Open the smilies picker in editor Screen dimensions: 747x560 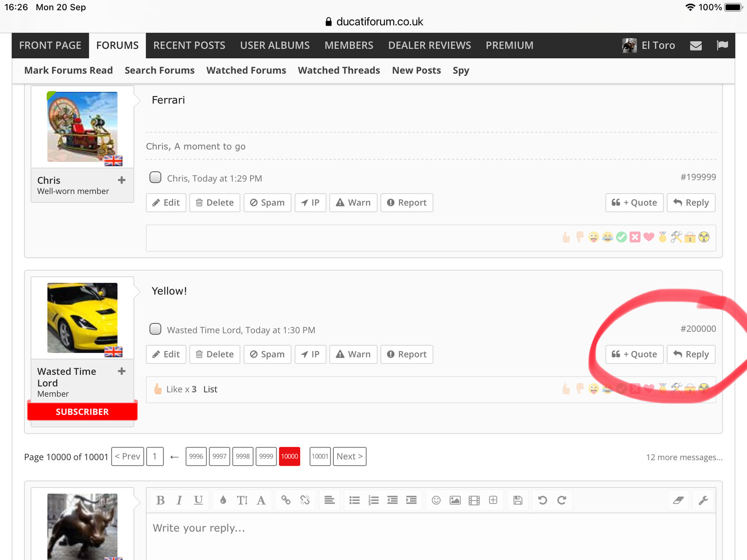(x=436, y=500)
